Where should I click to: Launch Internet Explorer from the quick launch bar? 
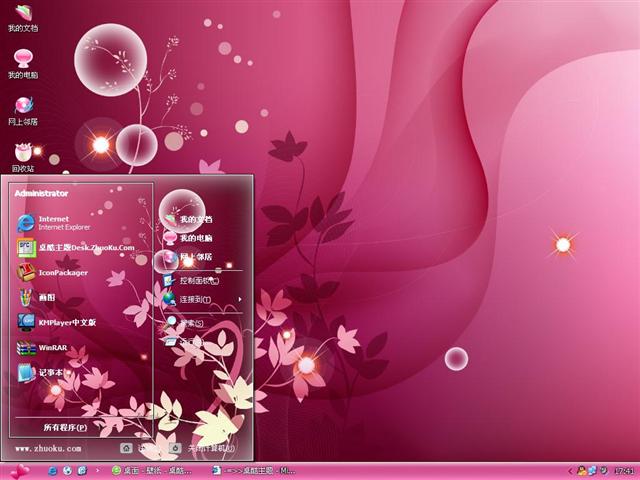coord(53,471)
